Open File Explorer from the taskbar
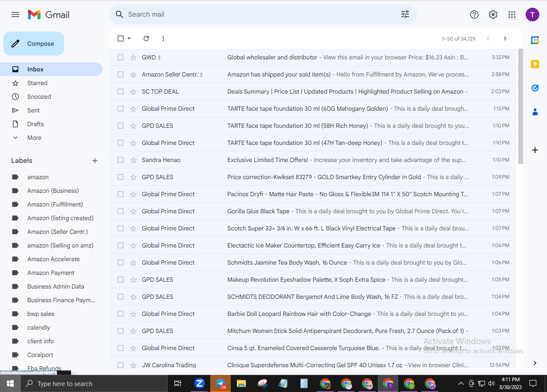547x392 pixels. 241,383
